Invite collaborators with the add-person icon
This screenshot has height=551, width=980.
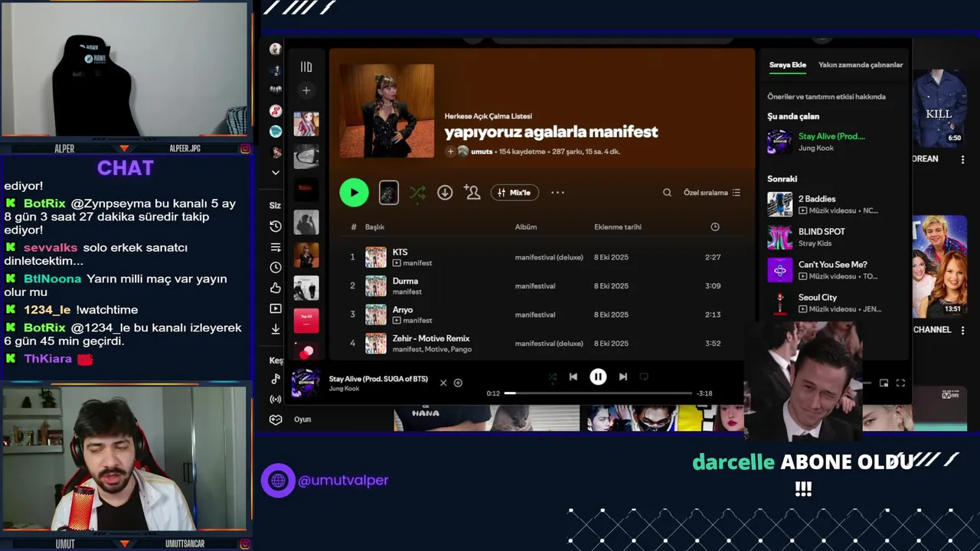point(472,193)
